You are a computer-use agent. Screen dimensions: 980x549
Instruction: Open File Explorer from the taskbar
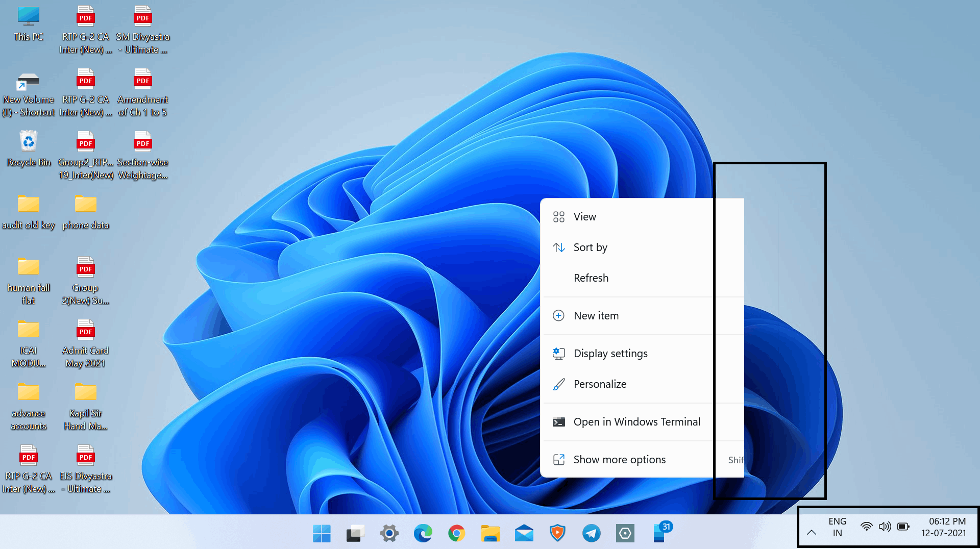[x=490, y=533]
